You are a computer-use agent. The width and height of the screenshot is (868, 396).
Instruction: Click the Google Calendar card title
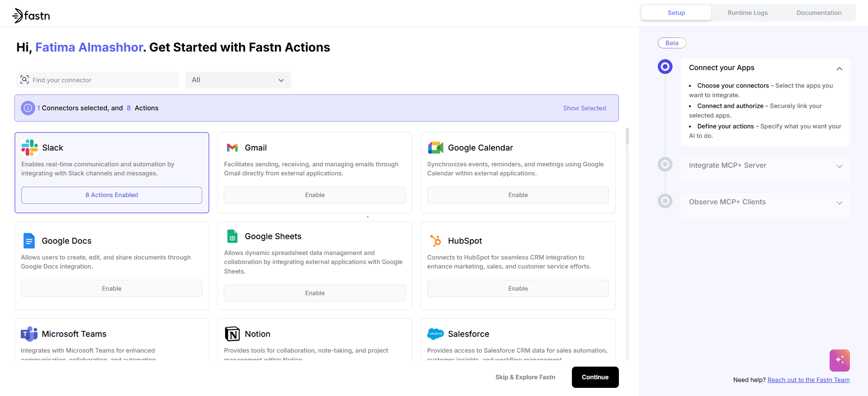pyautogui.click(x=481, y=148)
